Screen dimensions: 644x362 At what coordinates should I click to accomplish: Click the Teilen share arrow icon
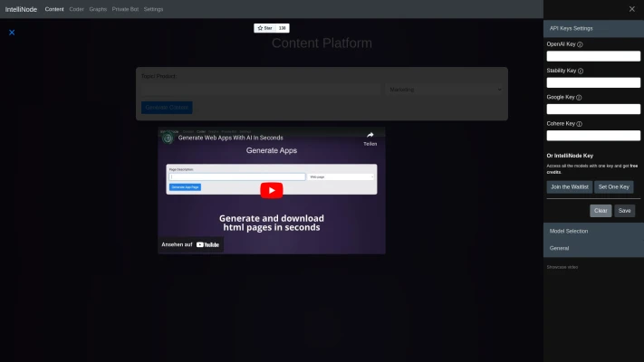[x=370, y=135]
